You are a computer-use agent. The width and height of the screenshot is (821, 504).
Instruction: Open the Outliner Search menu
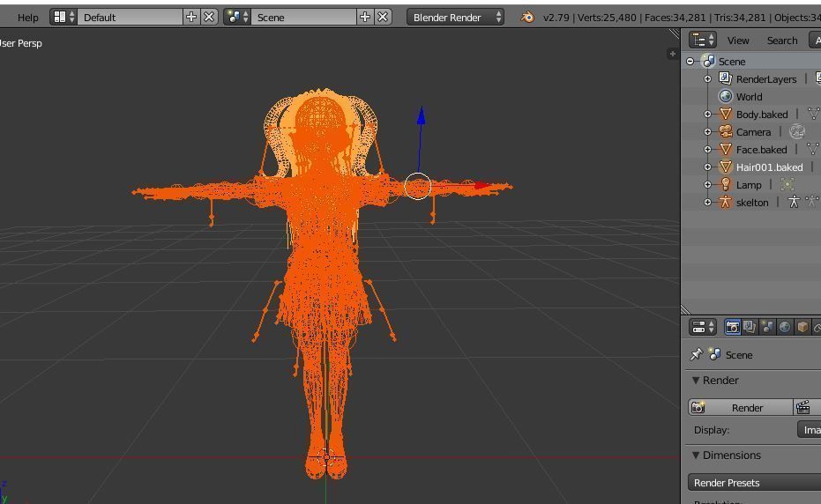pos(781,41)
